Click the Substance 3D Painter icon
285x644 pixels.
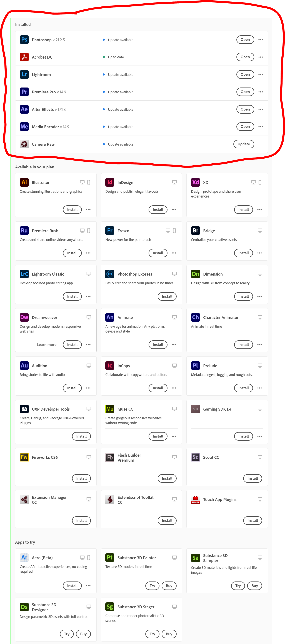(110, 558)
